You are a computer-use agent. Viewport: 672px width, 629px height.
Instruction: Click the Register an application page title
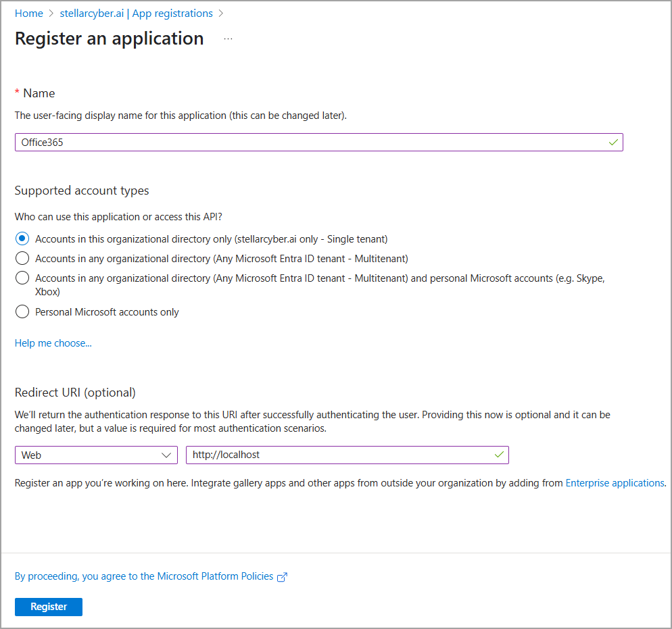click(x=109, y=39)
